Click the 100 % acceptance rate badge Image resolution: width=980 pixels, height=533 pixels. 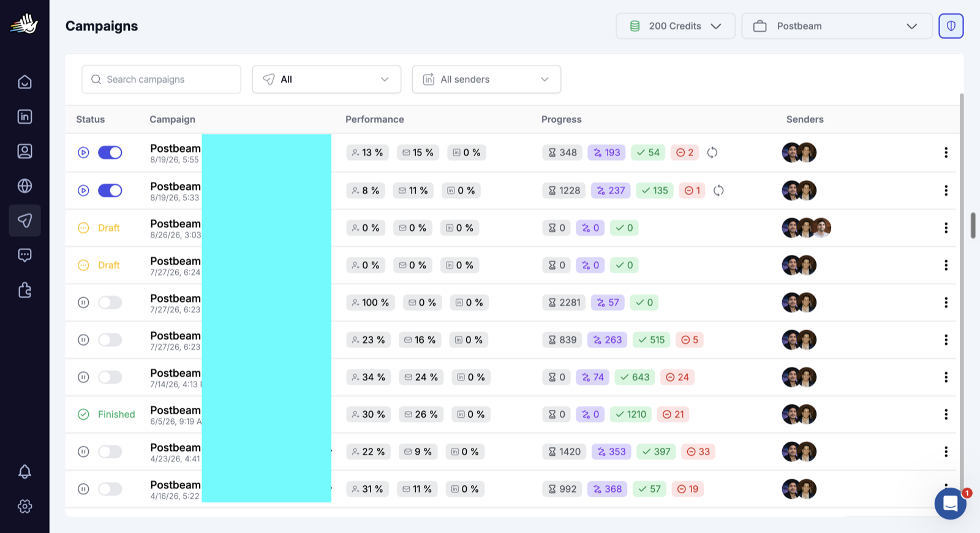pyautogui.click(x=371, y=303)
